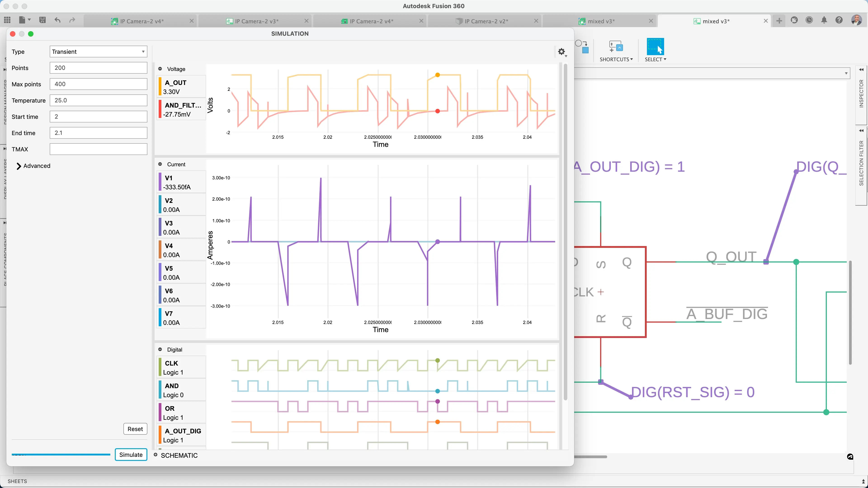Expand the SCHEMATIC section
This screenshot has width=868, height=488.
(x=156, y=455)
